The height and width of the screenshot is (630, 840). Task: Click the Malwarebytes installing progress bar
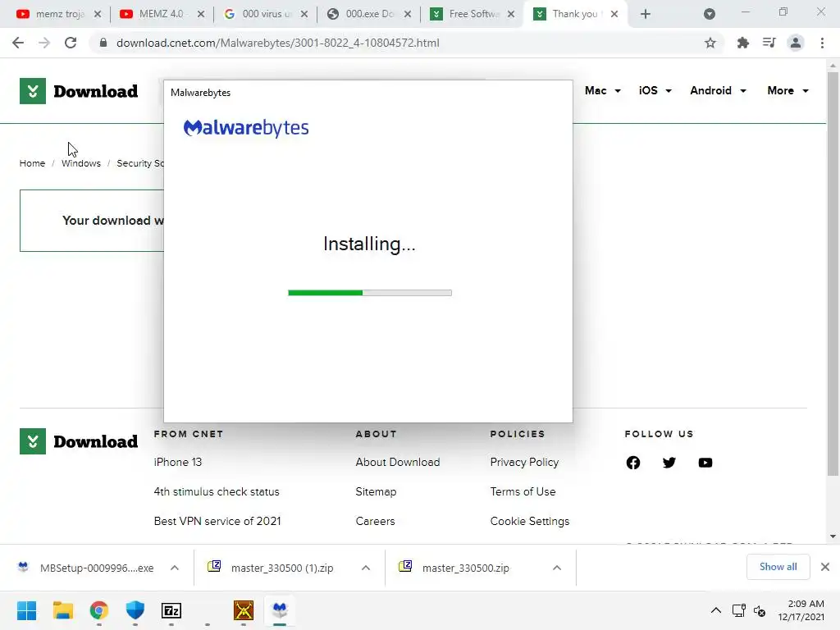(370, 293)
